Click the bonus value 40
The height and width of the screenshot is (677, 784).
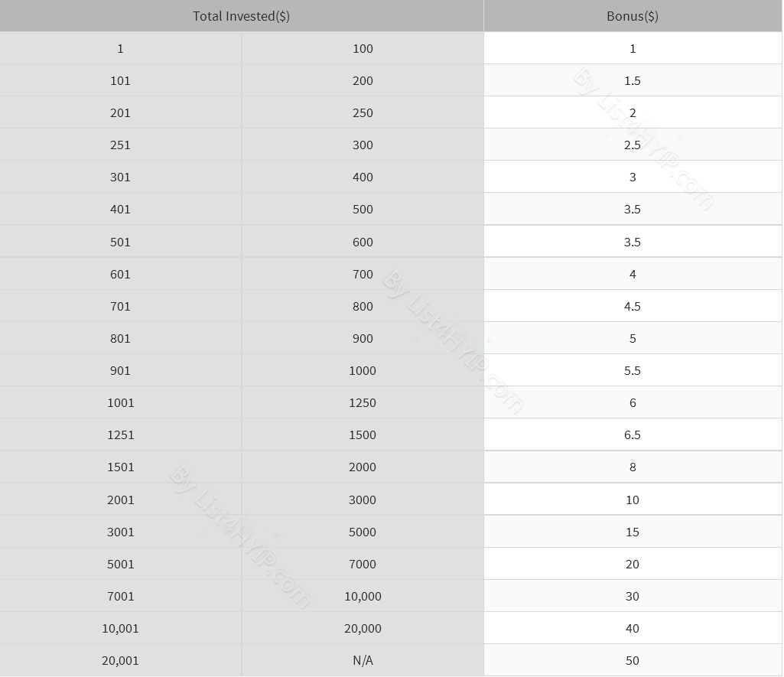pyautogui.click(x=633, y=628)
